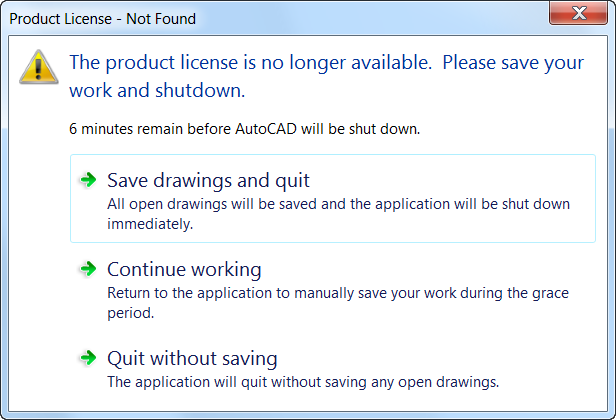The image size is (616, 420).
Task: Click the word "immediately." under Save drawings
Action: click(149, 224)
